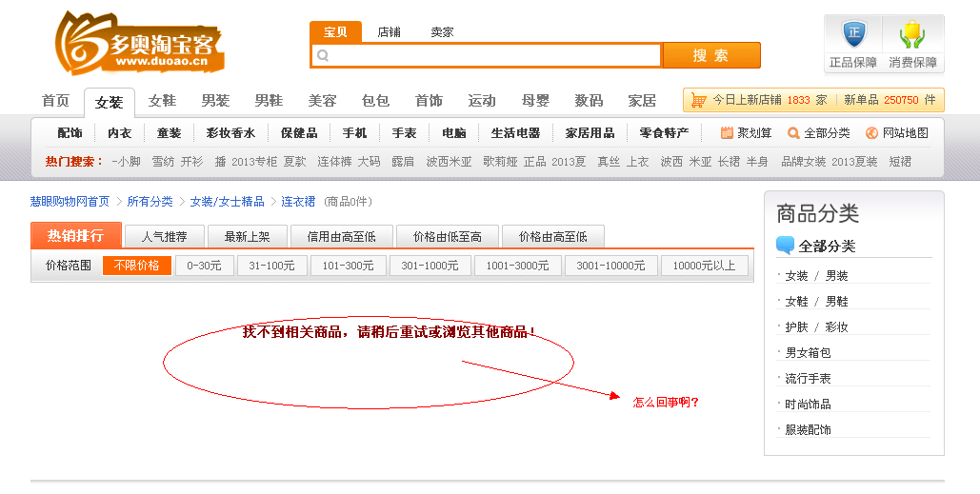Sort by 价格由低至高
The width and height of the screenshot is (980, 494).
point(447,236)
